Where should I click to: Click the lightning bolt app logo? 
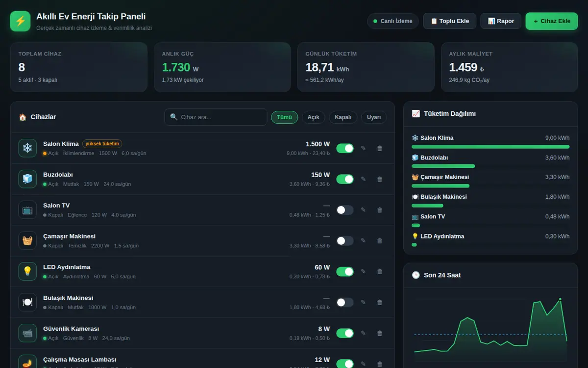pos(20,21)
